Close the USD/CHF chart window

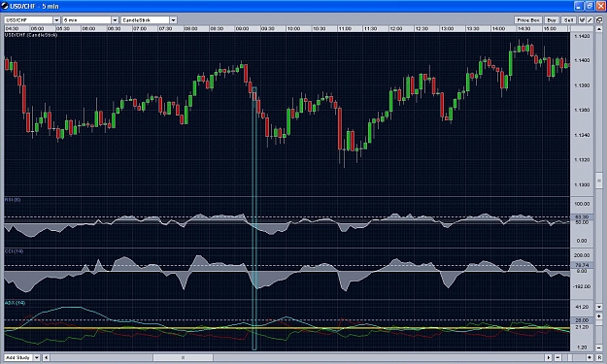pos(600,6)
